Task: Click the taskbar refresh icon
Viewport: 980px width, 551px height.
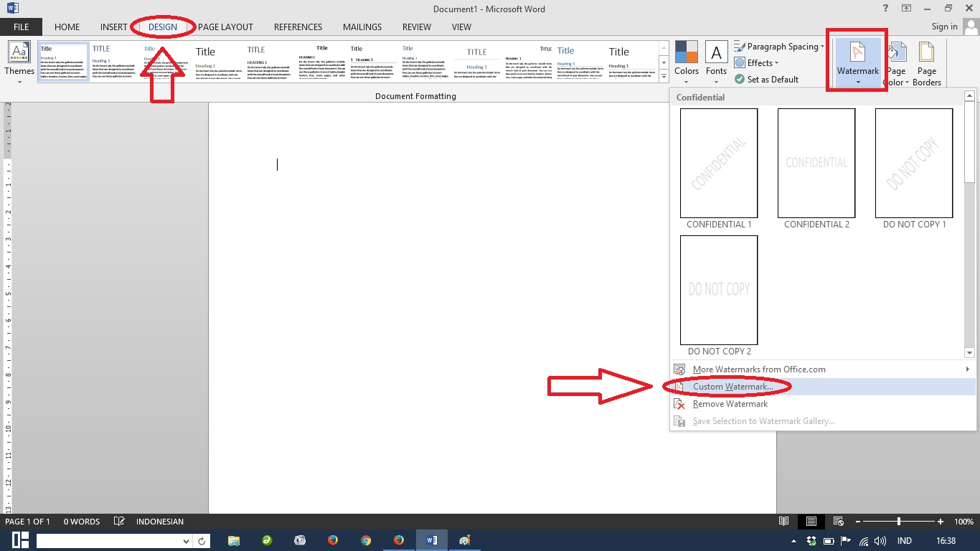Action: (x=202, y=542)
